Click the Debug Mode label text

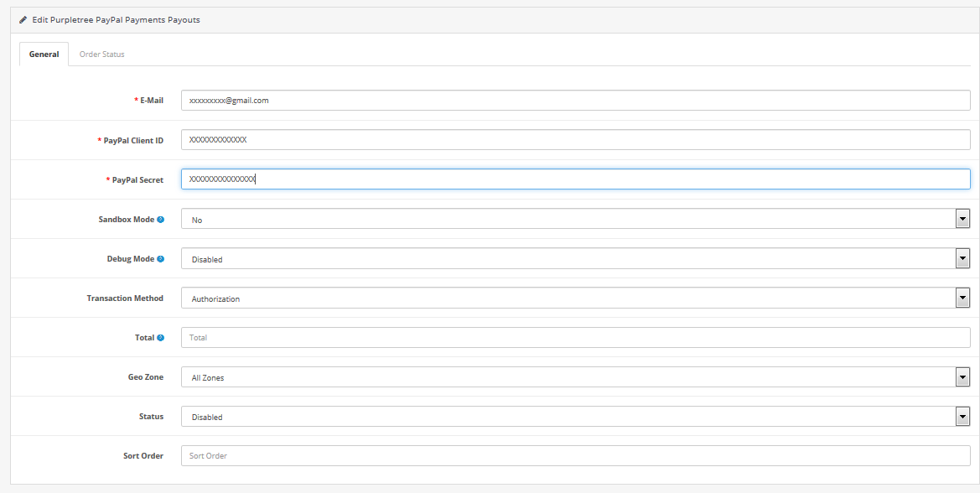point(131,259)
